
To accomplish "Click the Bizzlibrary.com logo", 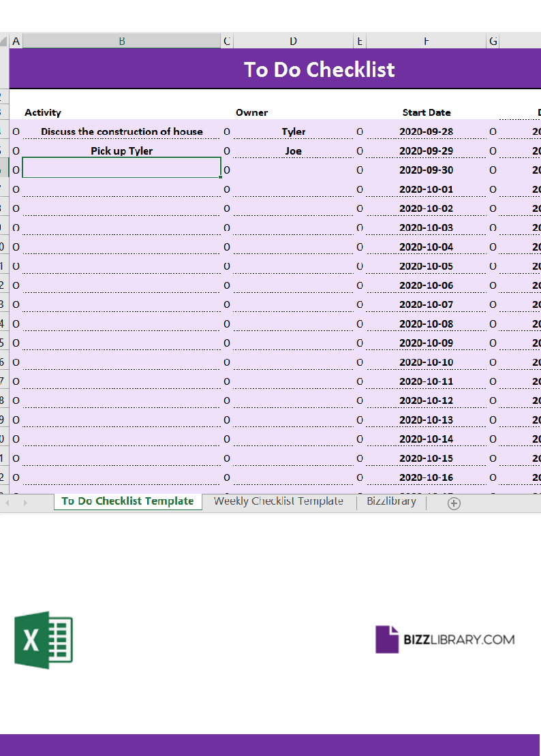I will (445, 640).
